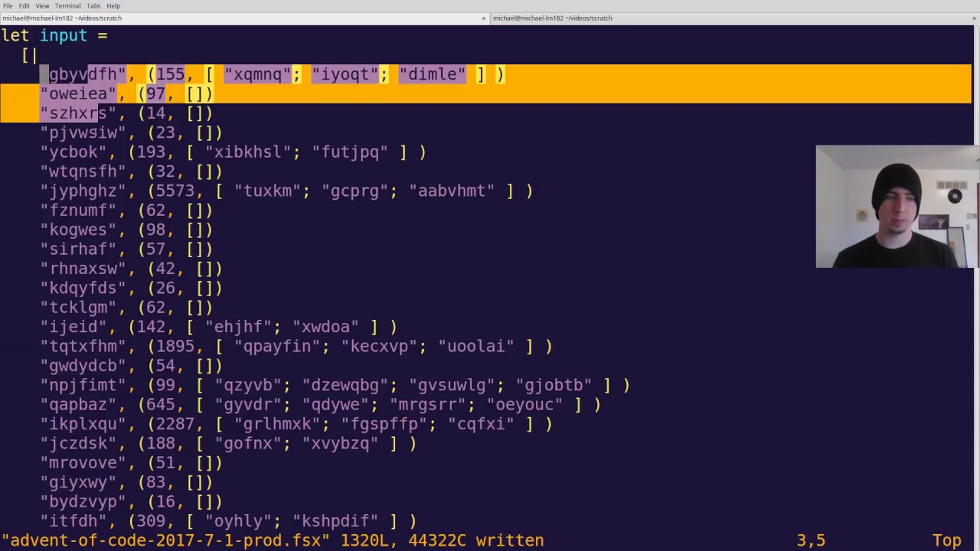
Task: Click the 'Top' scroll position indicator
Action: (946, 540)
